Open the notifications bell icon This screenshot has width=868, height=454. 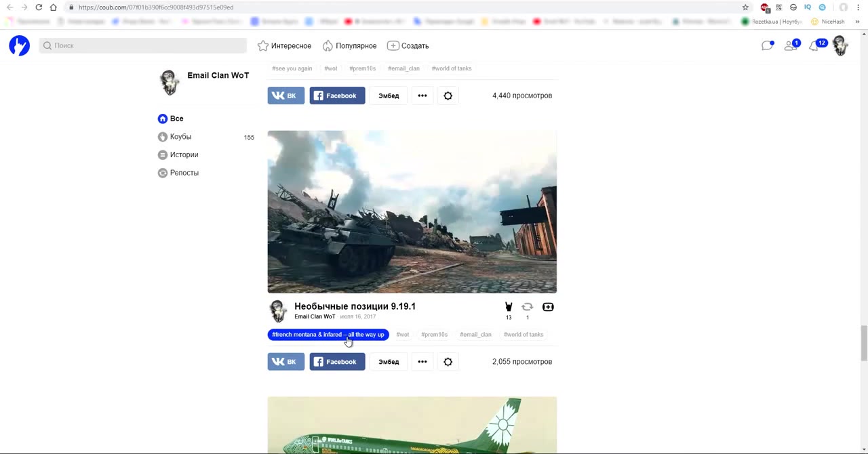[814, 46]
